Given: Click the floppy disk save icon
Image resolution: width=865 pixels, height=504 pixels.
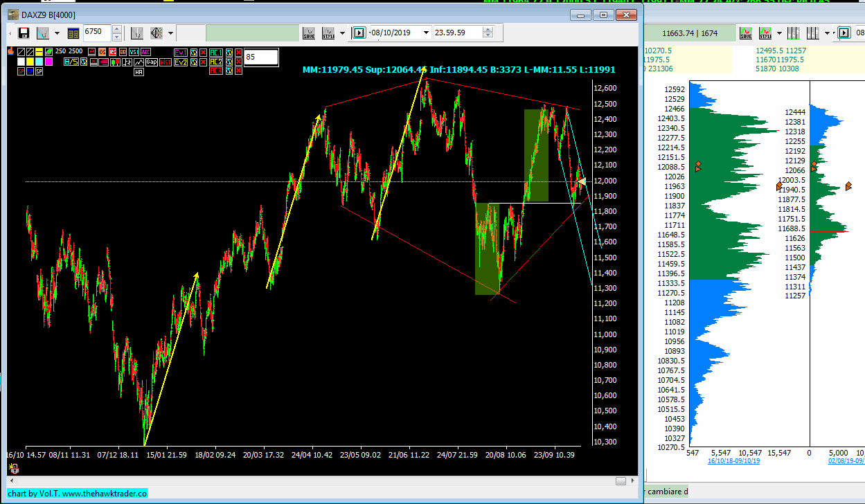Looking at the screenshot, I should 24,33.
